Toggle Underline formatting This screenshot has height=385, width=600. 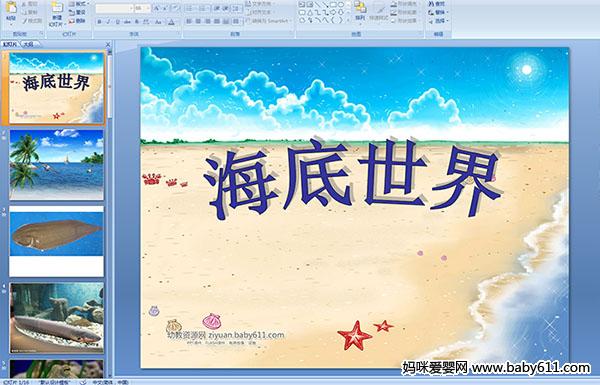tap(117, 22)
